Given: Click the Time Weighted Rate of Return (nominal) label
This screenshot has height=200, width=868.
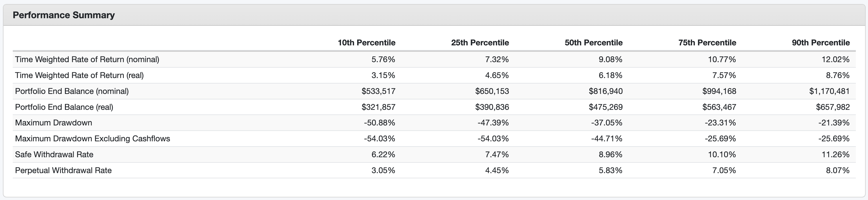Looking at the screenshot, I should click(87, 60).
